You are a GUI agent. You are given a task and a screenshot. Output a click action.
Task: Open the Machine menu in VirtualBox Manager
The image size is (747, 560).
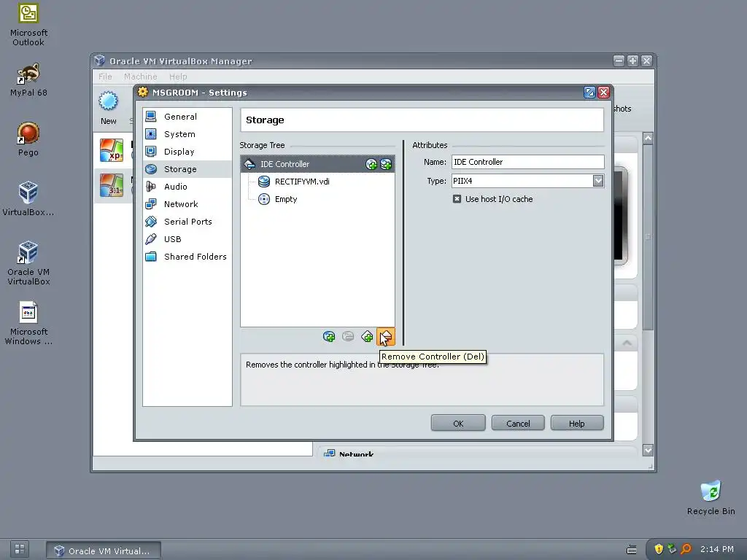141,77
